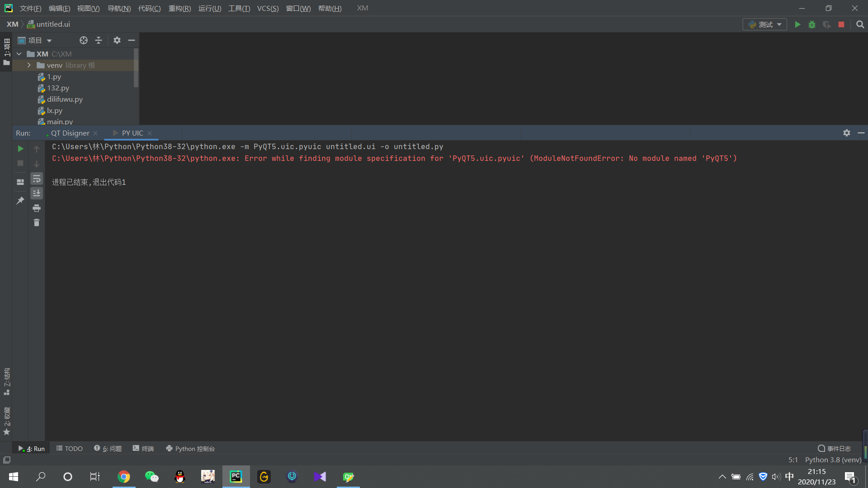This screenshot has width=868, height=488.
Task: Toggle scroll to end of console
Action: [37, 193]
